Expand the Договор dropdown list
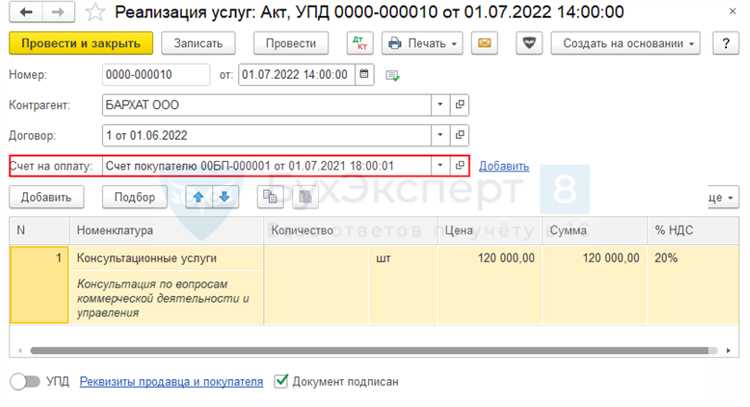Screen dimensions: 750x407 [440, 135]
